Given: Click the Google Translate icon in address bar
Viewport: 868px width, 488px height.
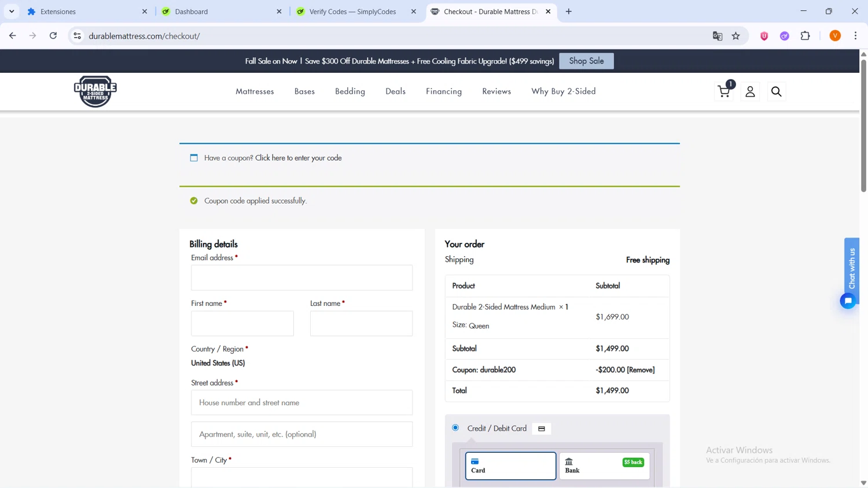Looking at the screenshot, I should point(718,36).
